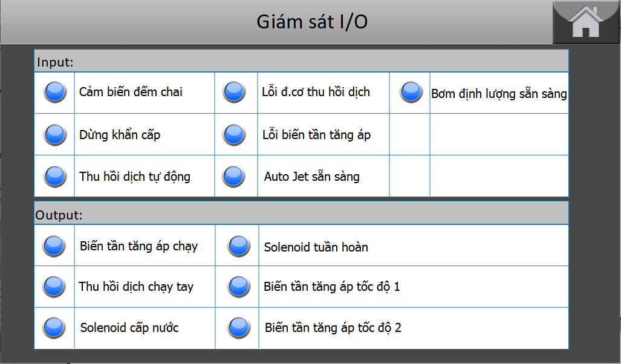Image resolution: width=621 pixels, height=364 pixels.
Task: Click the Cảm biến đếm chai indicator lamp
Action: coord(55,92)
